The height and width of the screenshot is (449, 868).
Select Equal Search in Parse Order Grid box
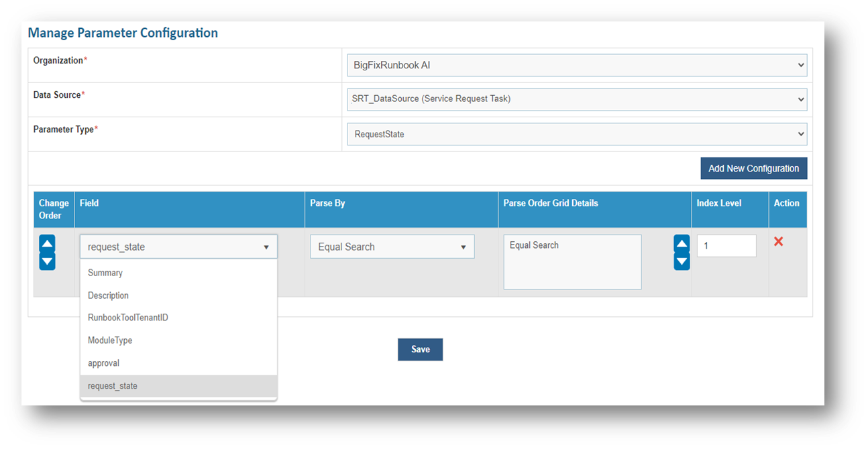[x=534, y=245]
